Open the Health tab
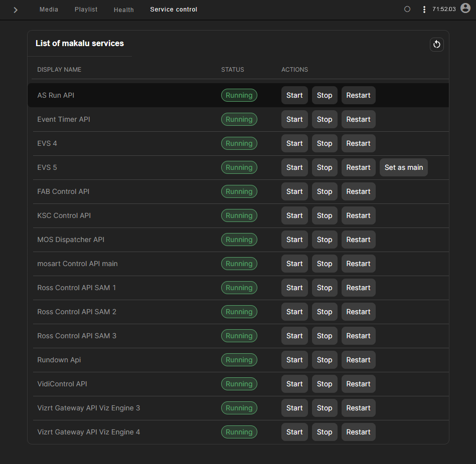This screenshot has height=464, width=476. 123,10
